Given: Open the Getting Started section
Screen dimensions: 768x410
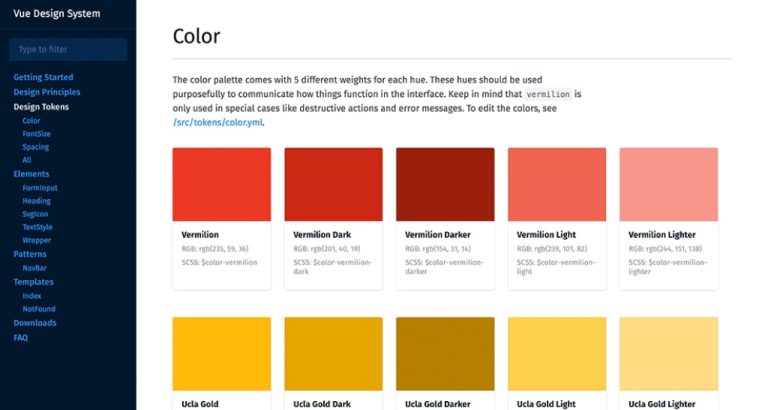Looking at the screenshot, I should coord(43,77).
